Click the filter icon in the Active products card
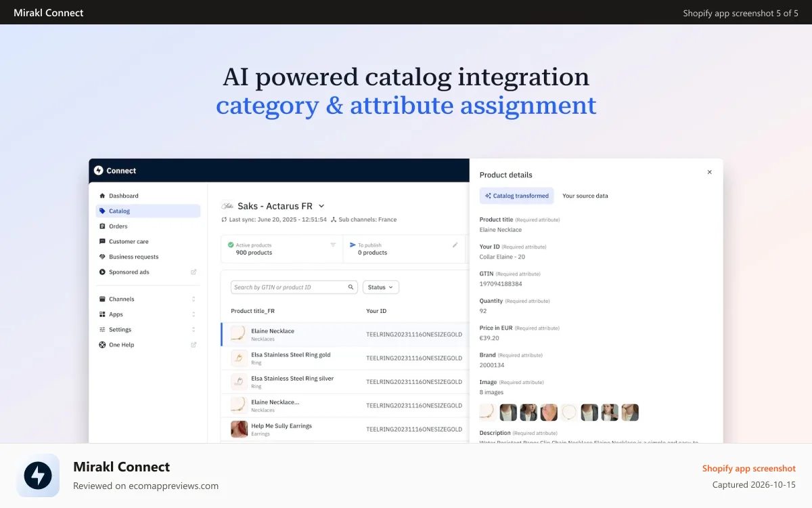This screenshot has height=508, width=812. point(333,245)
